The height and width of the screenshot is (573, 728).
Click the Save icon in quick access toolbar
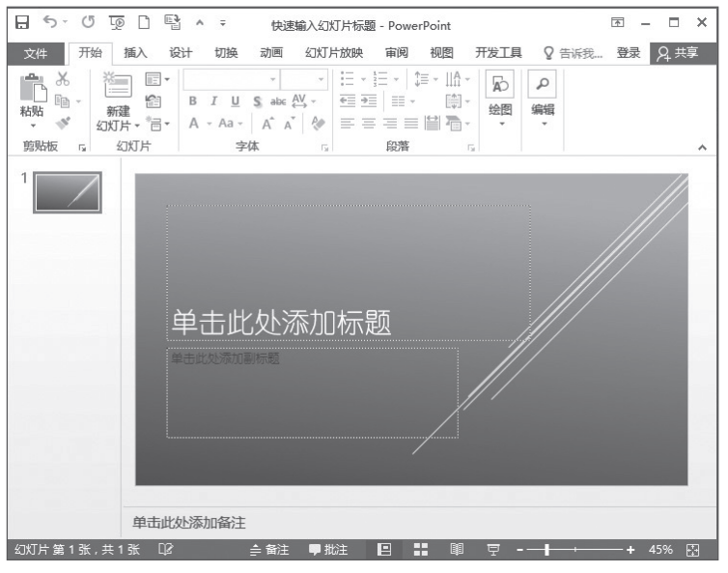(x=22, y=22)
